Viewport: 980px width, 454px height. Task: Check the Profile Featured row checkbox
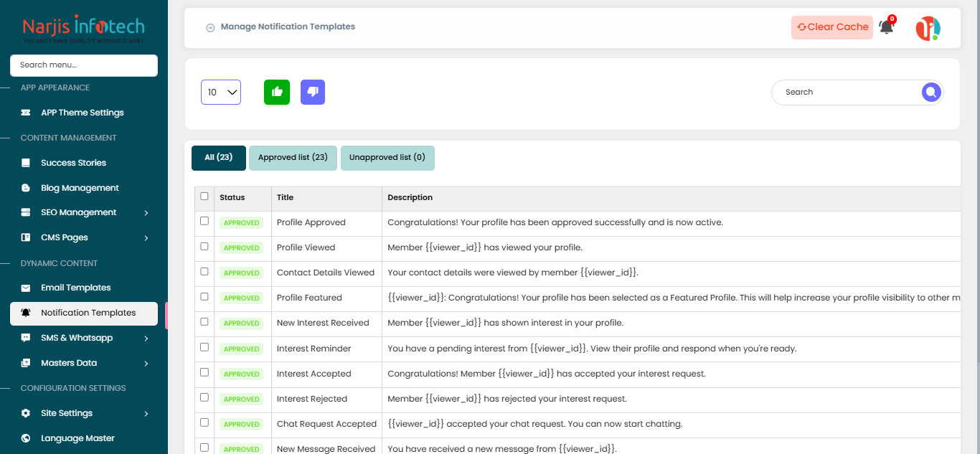[x=204, y=296]
